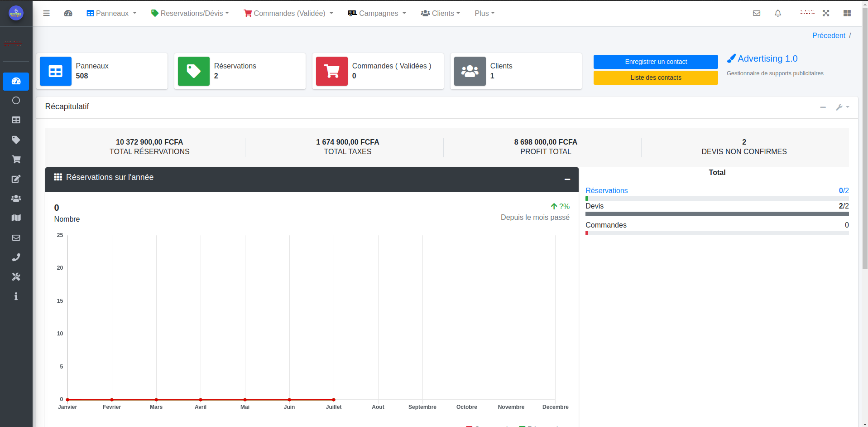Collapse the Réservations sur l'année chart card
Image resolution: width=868 pixels, height=427 pixels.
coord(567,180)
